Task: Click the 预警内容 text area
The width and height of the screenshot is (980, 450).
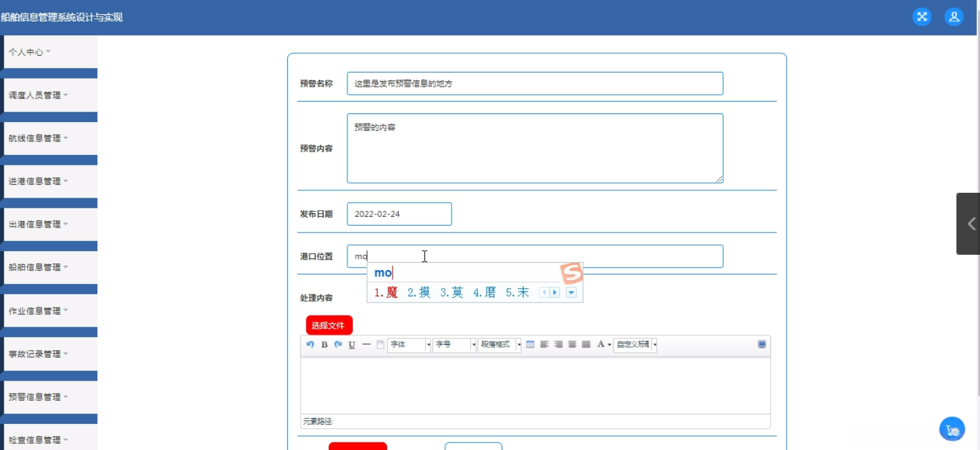Action: tap(535, 148)
